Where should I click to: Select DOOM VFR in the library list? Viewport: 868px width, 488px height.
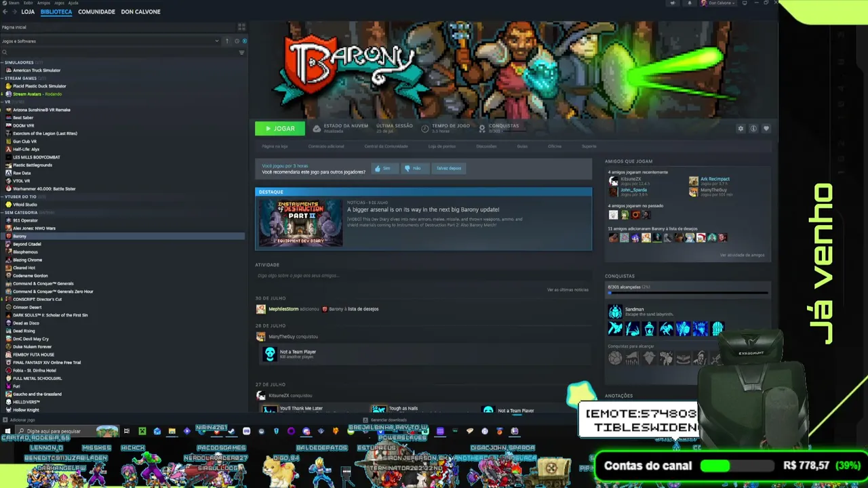click(23, 125)
